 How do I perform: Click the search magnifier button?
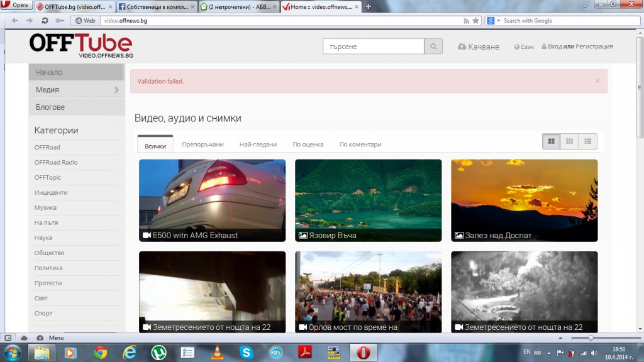(433, 47)
